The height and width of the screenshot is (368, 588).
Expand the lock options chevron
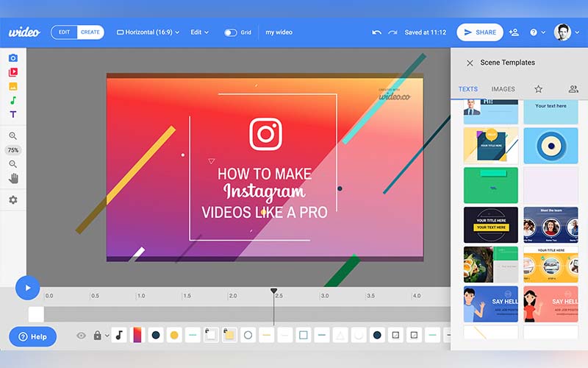point(107,336)
